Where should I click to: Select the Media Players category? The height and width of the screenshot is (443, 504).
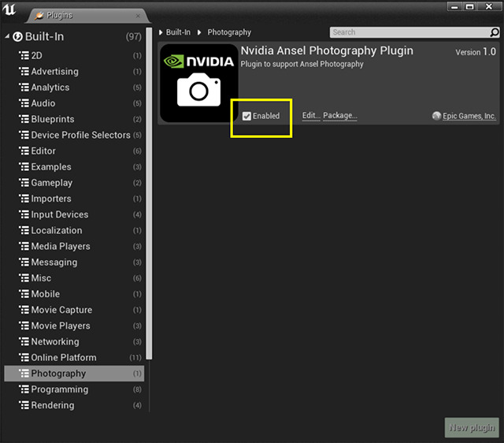click(74, 246)
